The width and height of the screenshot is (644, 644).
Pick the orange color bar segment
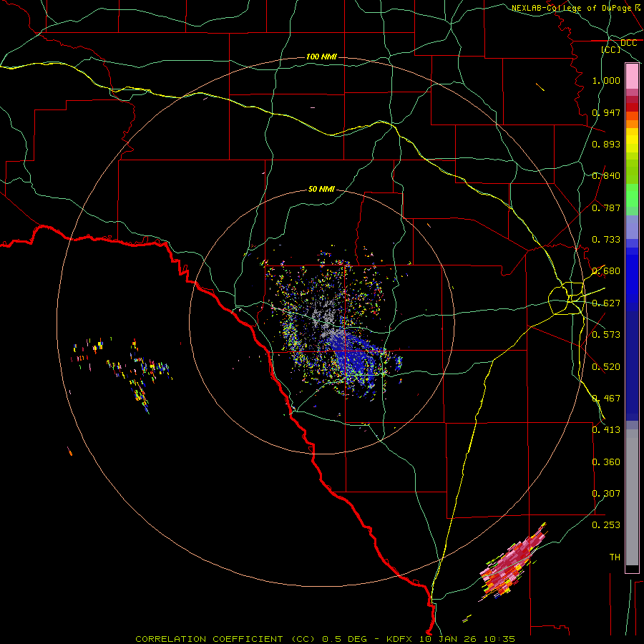(x=632, y=124)
